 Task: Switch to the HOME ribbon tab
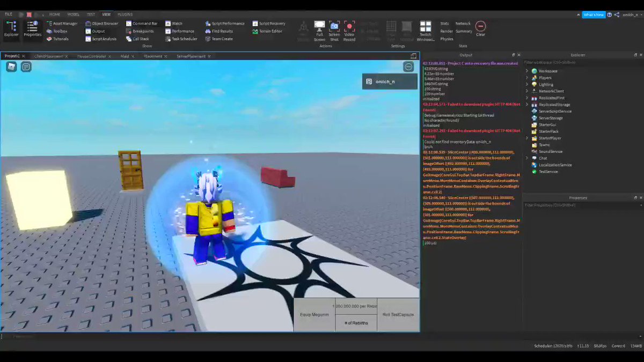[55, 14]
